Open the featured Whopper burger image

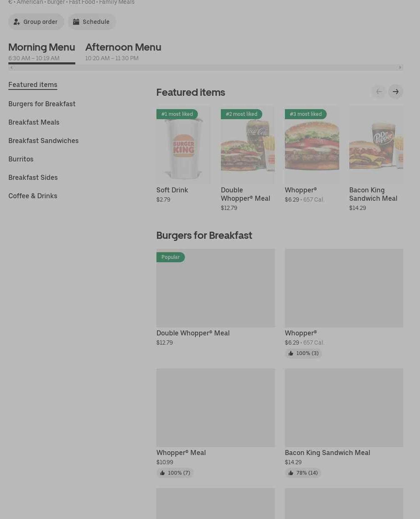(x=312, y=144)
